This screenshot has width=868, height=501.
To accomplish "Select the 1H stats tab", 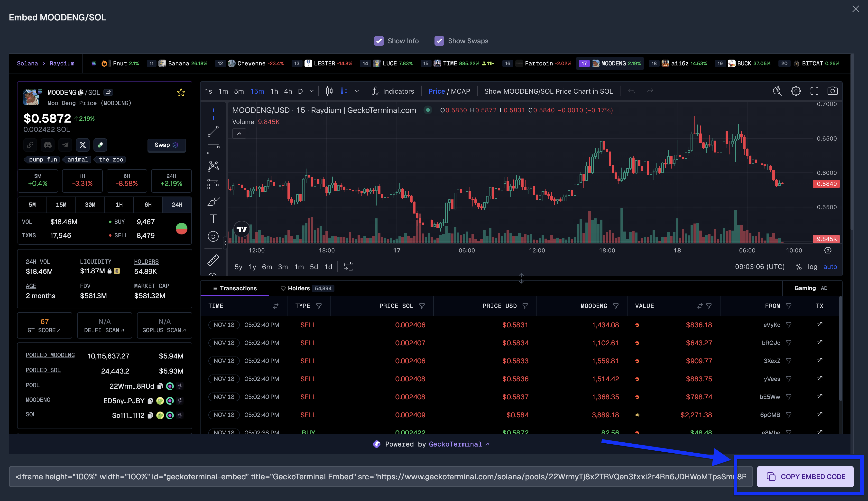I will 119,205.
